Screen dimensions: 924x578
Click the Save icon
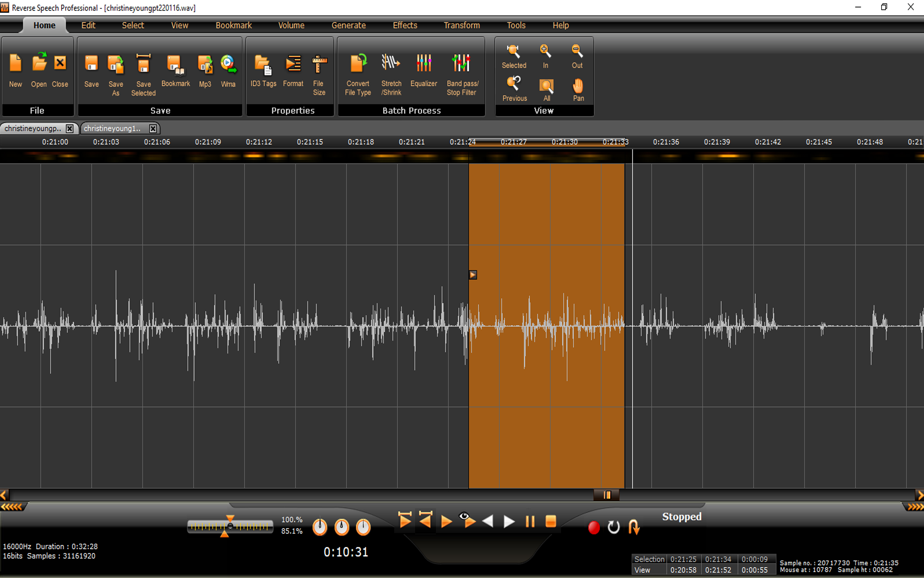point(91,64)
